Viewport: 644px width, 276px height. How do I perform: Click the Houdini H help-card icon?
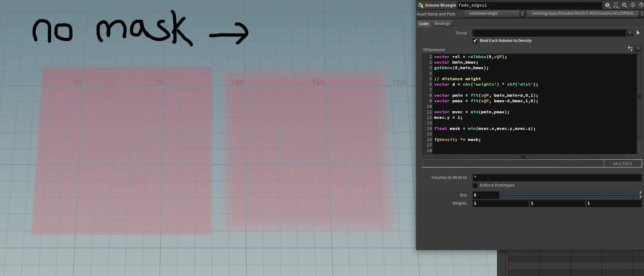tap(616, 5)
